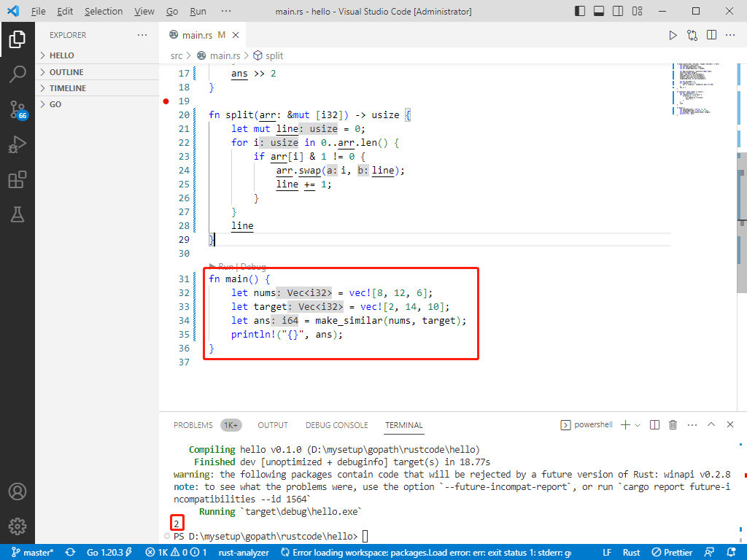
Task: Open notifications bell in status bar
Action: [730, 553]
